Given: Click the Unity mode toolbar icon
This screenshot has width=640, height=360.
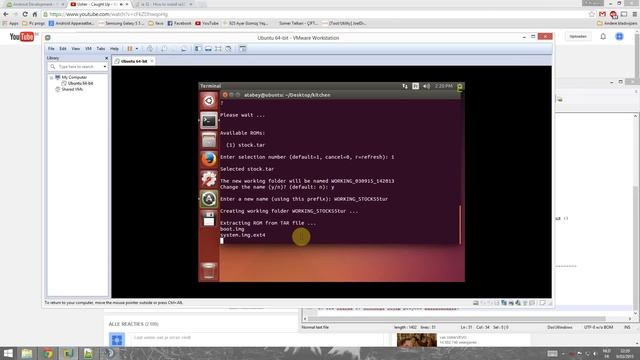Looking at the screenshot, I should pos(229,49).
